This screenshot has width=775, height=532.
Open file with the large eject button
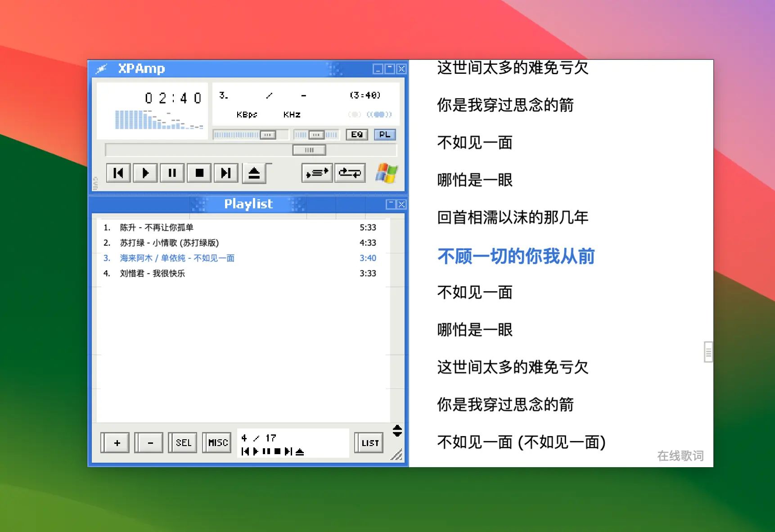pyautogui.click(x=254, y=173)
